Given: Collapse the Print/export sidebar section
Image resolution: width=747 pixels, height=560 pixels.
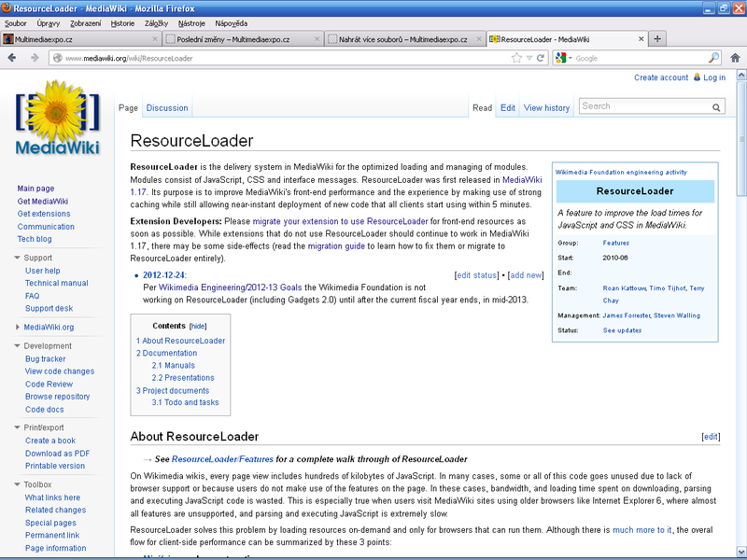Looking at the screenshot, I should 18,427.
